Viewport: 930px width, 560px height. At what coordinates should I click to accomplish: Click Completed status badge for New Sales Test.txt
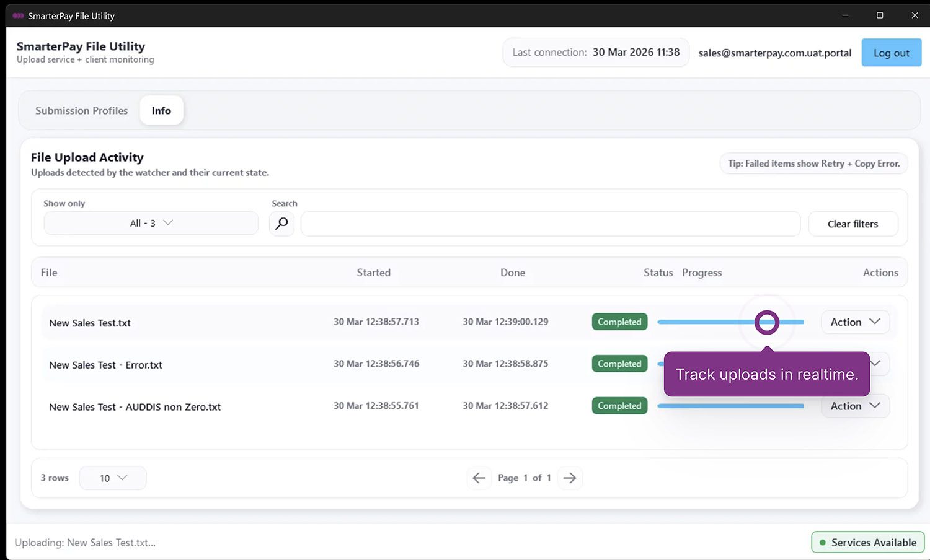point(619,322)
